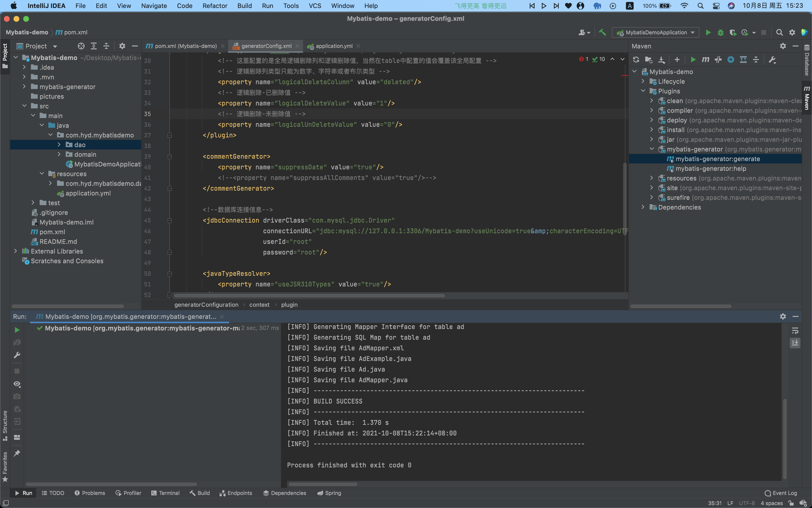
Task: Generate sources and update folders in Maven
Action: click(649, 60)
